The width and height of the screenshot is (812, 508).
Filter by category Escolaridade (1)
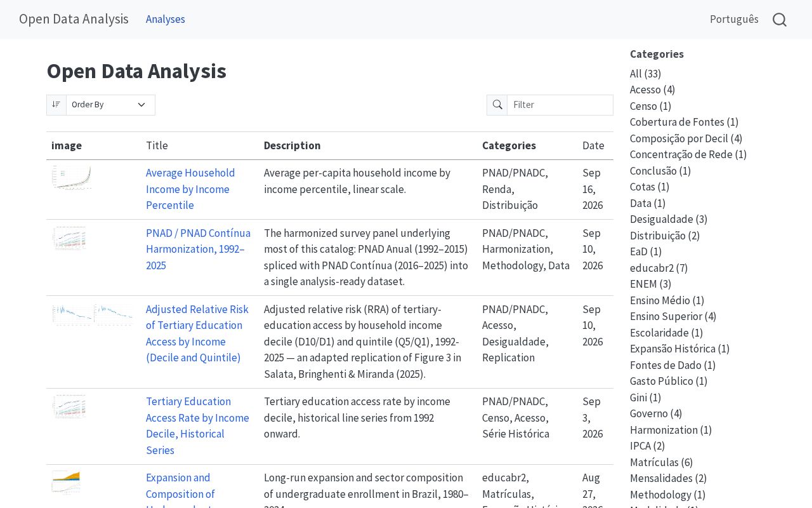[x=665, y=333]
